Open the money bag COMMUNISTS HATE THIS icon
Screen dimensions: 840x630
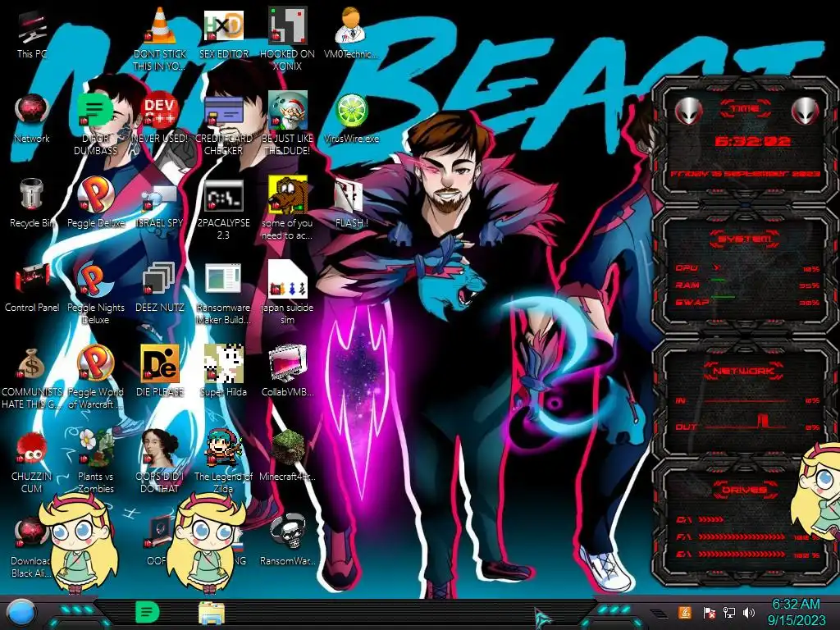32,378
